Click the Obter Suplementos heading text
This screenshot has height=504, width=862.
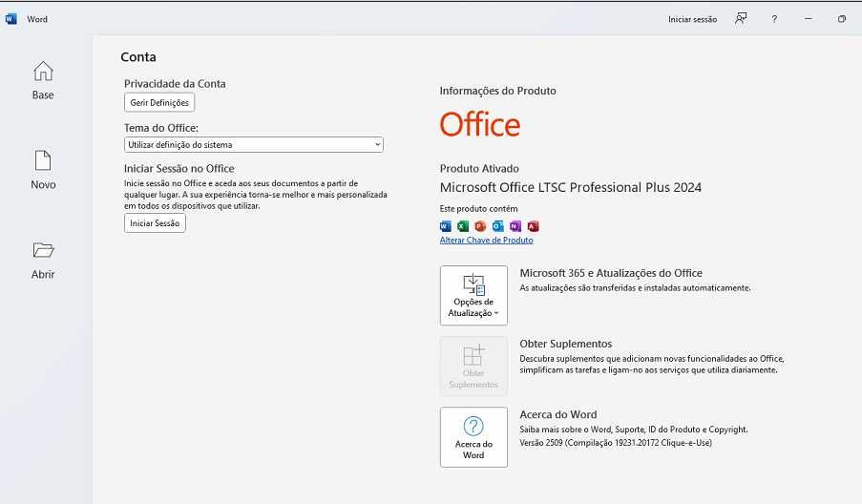[566, 344]
